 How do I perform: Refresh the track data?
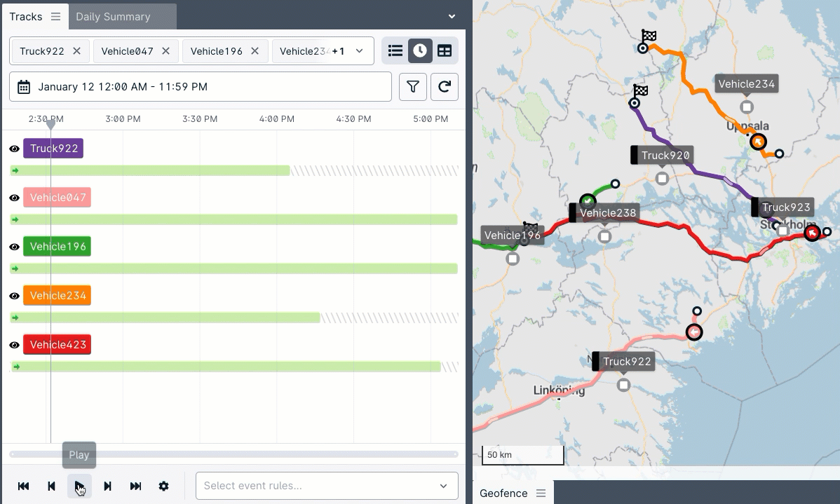pos(445,87)
